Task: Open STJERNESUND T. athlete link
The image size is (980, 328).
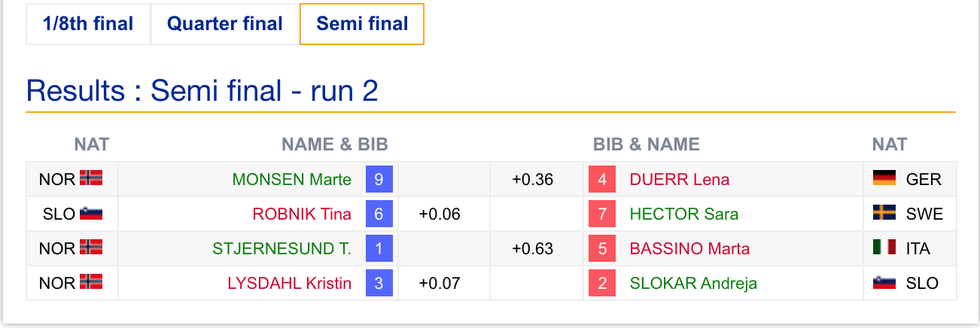Action: [282, 248]
